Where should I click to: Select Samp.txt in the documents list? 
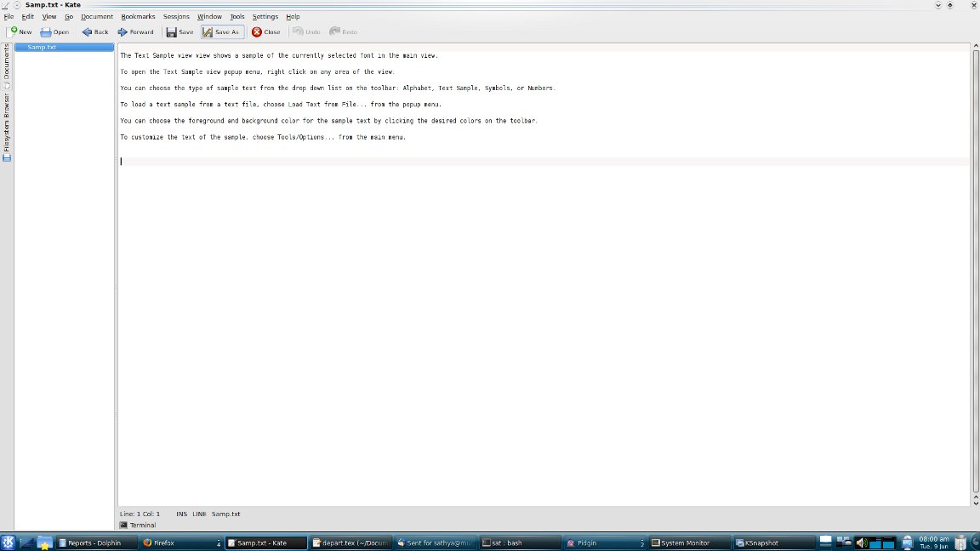coord(42,47)
